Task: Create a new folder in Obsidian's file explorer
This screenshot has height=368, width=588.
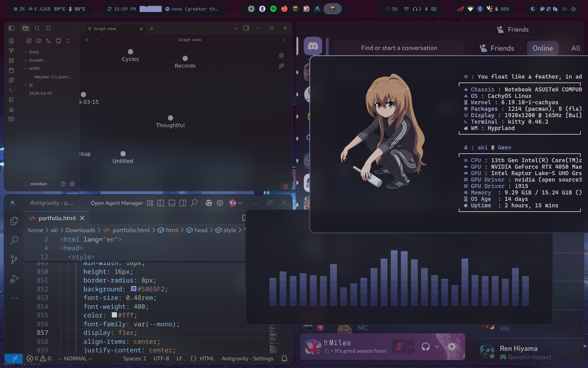Action: [39, 40]
